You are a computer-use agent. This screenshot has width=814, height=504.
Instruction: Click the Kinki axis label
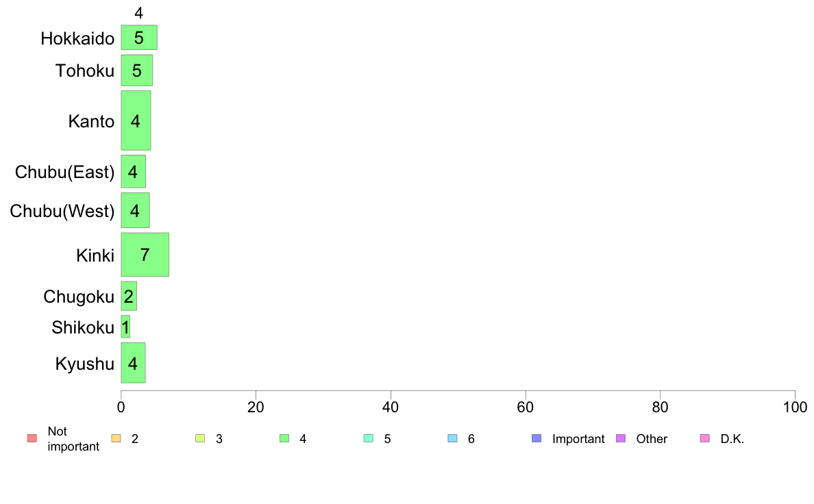coord(95,255)
